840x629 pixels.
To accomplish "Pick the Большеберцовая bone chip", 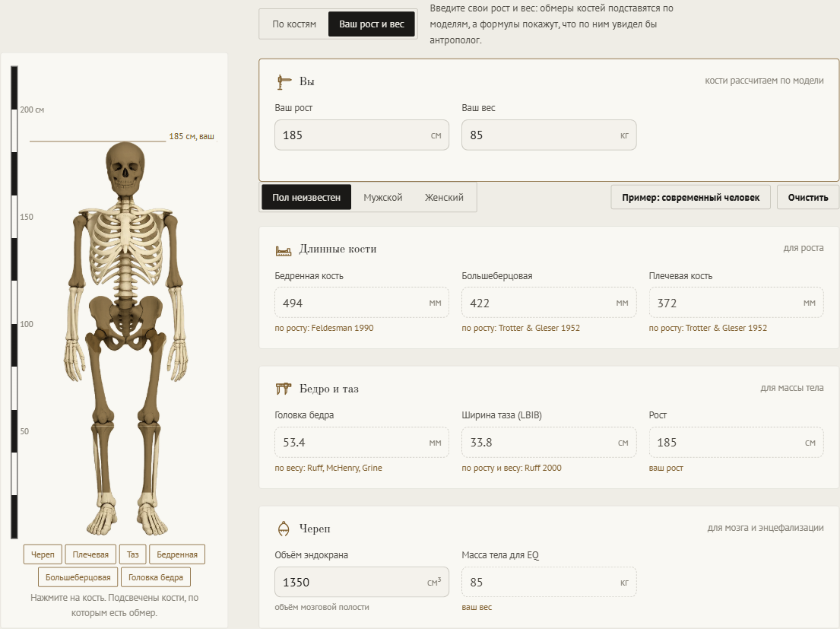I will point(78,577).
